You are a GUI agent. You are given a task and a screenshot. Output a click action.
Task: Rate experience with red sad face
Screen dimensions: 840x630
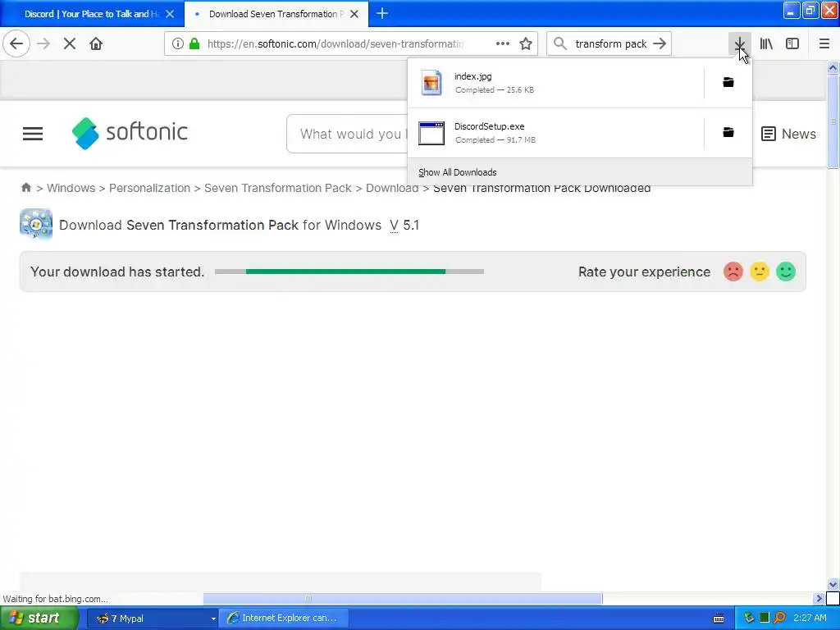click(x=733, y=272)
